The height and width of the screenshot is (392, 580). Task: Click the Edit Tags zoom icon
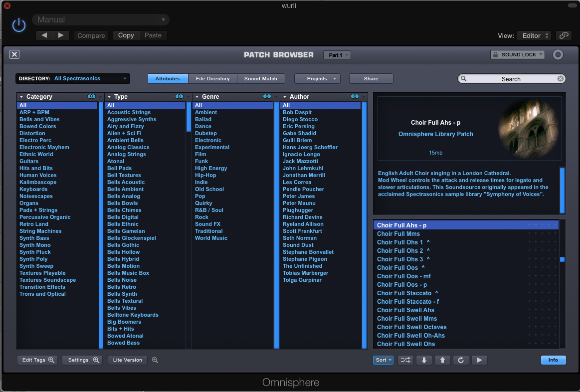tap(51, 360)
